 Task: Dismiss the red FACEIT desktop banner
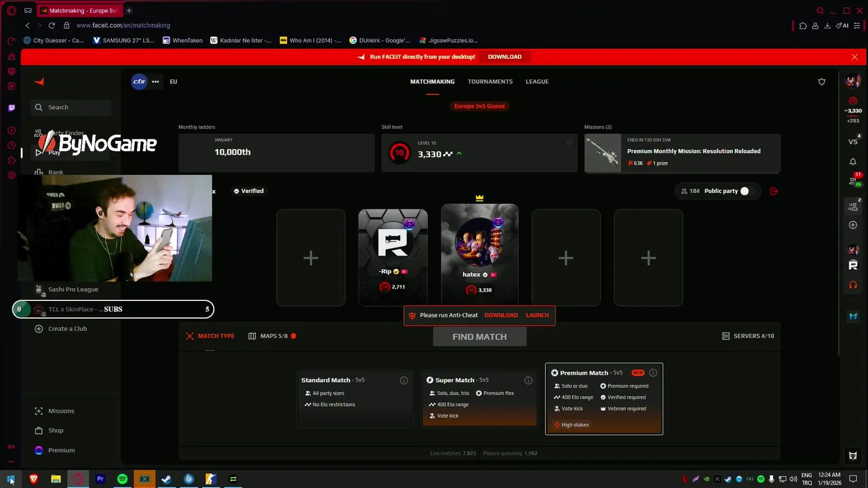854,57
